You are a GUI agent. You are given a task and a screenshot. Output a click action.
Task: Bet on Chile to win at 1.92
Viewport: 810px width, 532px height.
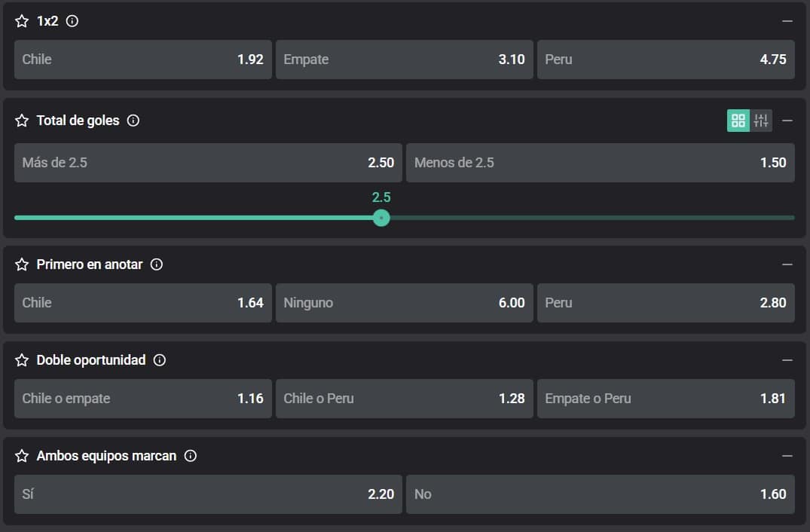click(x=142, y=60)
